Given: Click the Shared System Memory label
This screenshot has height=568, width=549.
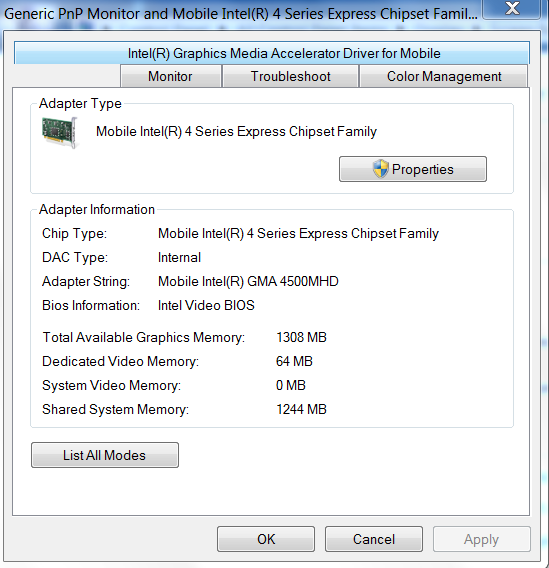Looking at the screenshot, I should [x=116, y=410].
